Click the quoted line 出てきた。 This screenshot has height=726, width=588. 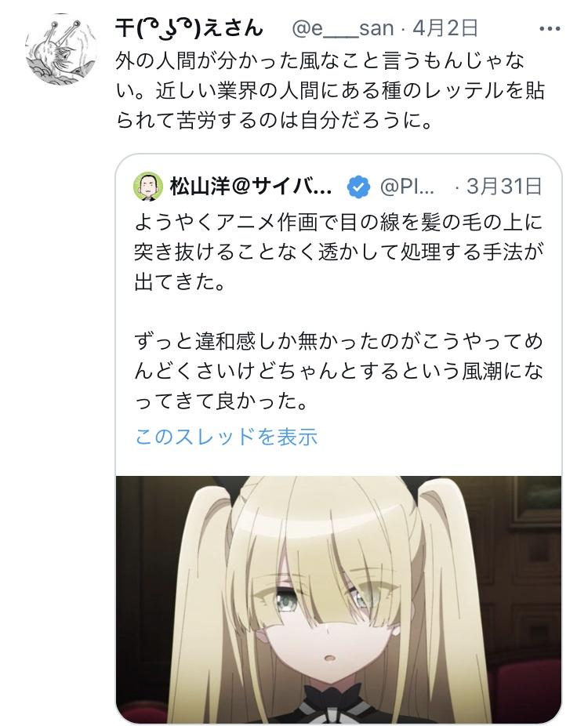[x=180, y=281]
